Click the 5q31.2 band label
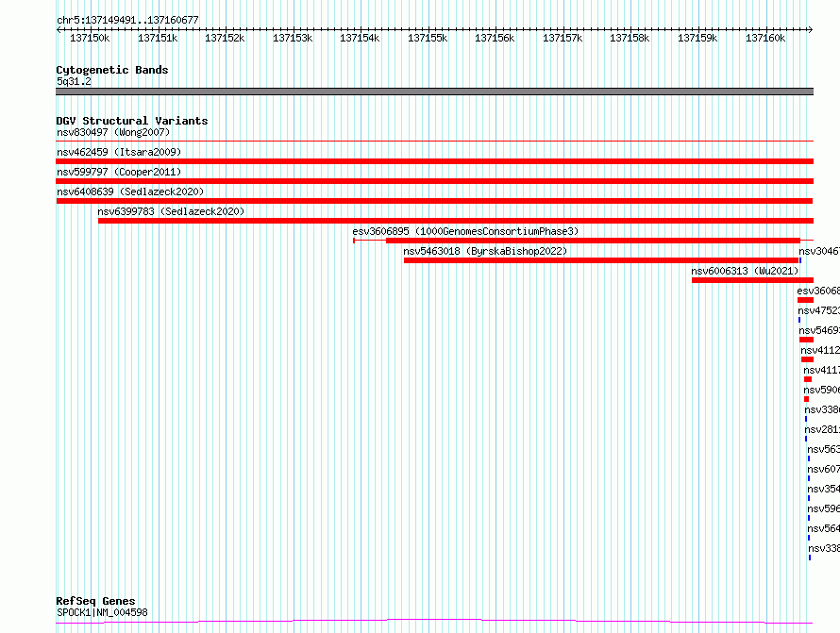Image resolution: width=840 pixels, height=633 pixels. click(x=74, y=81)
